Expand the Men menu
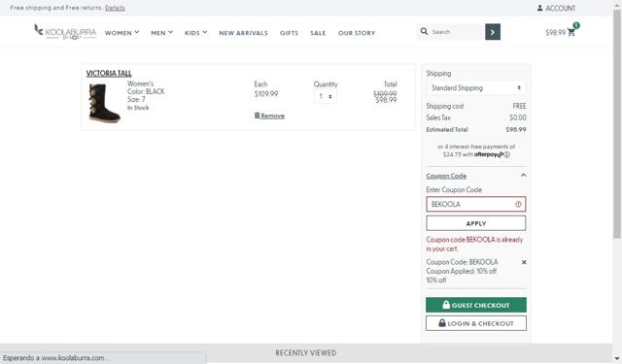This screenshot has height=364, width=622. (x=162, y=33)
